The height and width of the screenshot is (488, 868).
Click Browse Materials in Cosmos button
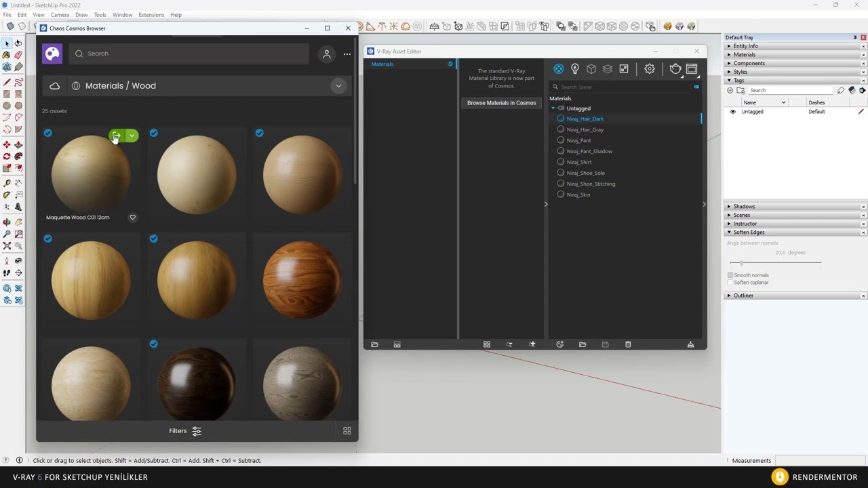(x=502, y=103)
